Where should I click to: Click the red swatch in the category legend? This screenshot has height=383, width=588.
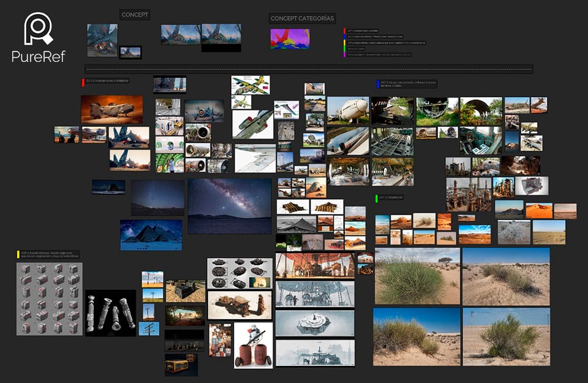tap(345, 31)
